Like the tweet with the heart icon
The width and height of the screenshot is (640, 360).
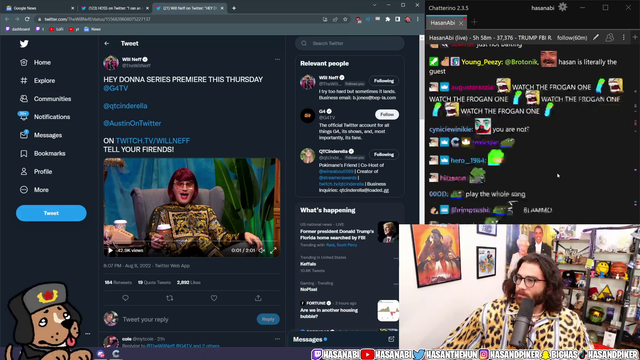(214, 298)
